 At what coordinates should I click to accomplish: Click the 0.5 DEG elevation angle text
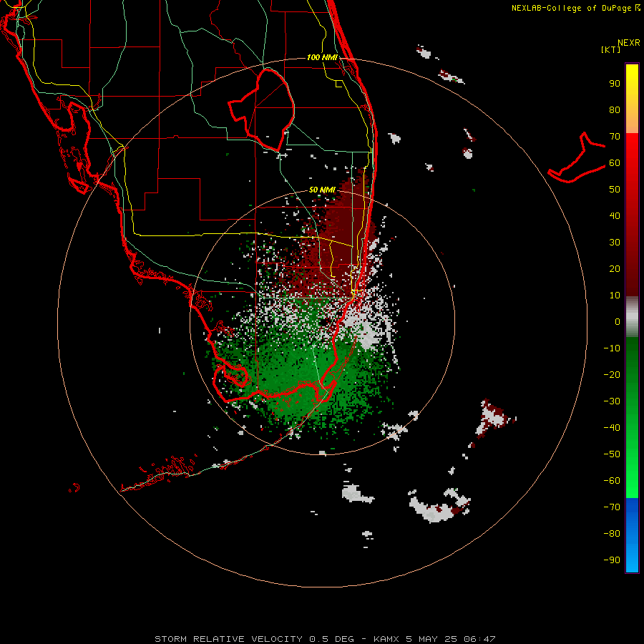pyautogui.click(x=331, y=639)
